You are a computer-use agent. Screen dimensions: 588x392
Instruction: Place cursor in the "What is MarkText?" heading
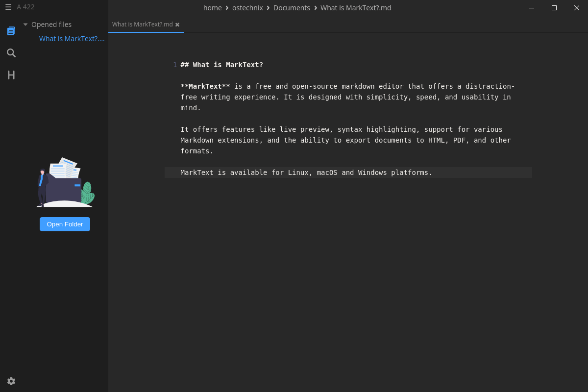(221, 65)
